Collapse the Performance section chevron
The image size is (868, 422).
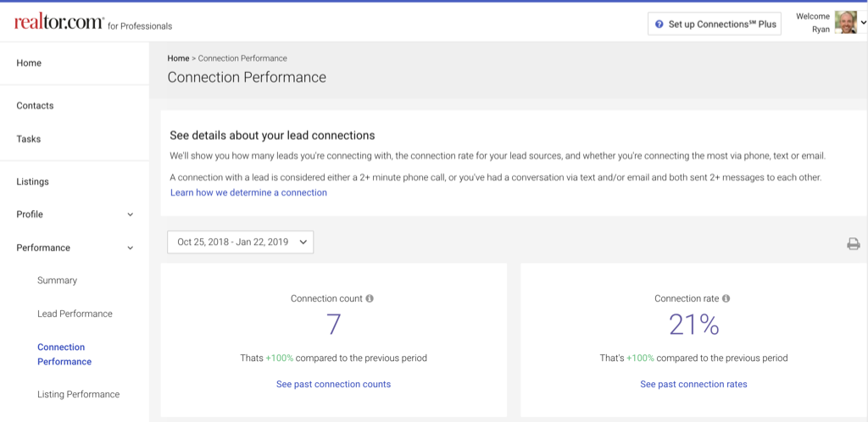pyautogui.click(x=131, y=248)
